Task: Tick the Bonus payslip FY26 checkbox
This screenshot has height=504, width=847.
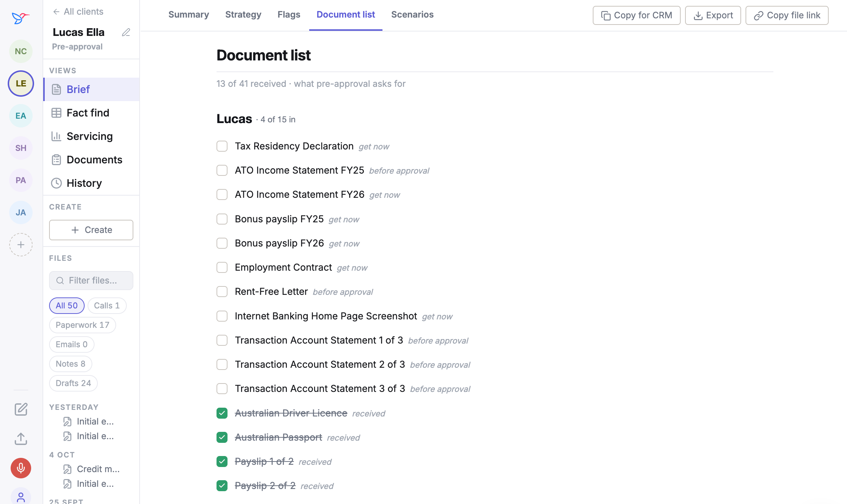Action: pos(222,243)
